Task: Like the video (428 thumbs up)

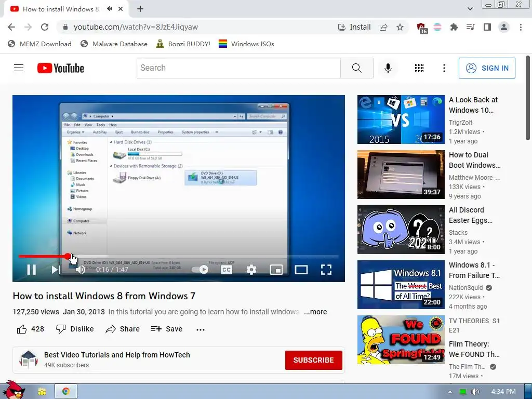Action: click(x=30, y=329)
